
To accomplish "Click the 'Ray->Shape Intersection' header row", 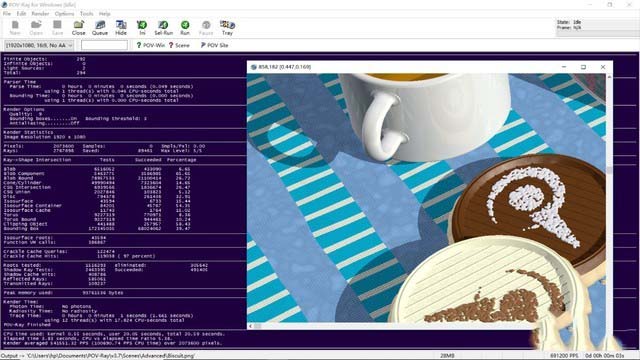I will click(100, 160).
